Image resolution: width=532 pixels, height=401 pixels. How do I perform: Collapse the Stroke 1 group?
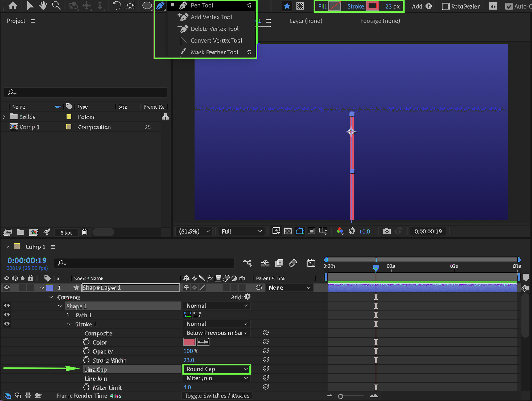tap(69, 324)
